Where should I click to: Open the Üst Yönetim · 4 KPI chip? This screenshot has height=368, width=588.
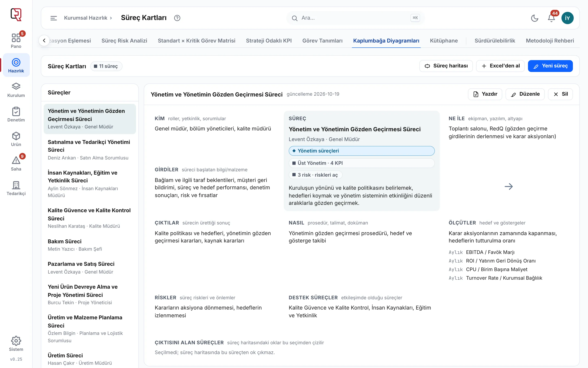(362, 163)
